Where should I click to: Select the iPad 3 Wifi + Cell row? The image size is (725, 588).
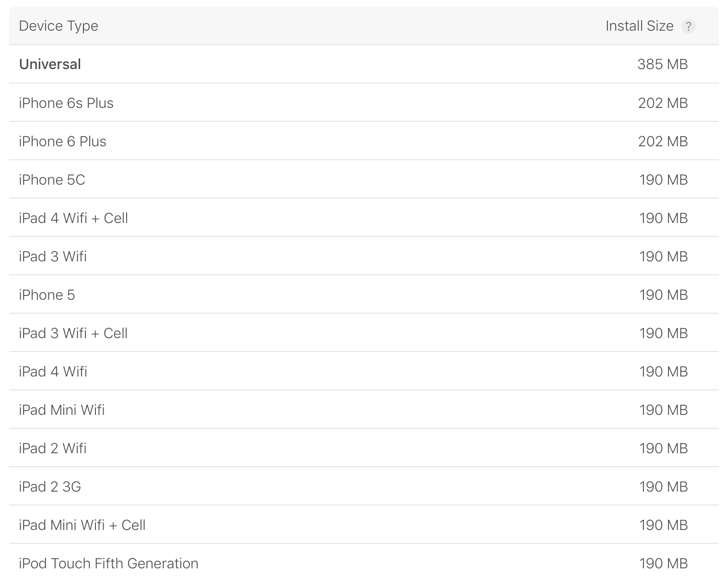click(x=363, y=333)
